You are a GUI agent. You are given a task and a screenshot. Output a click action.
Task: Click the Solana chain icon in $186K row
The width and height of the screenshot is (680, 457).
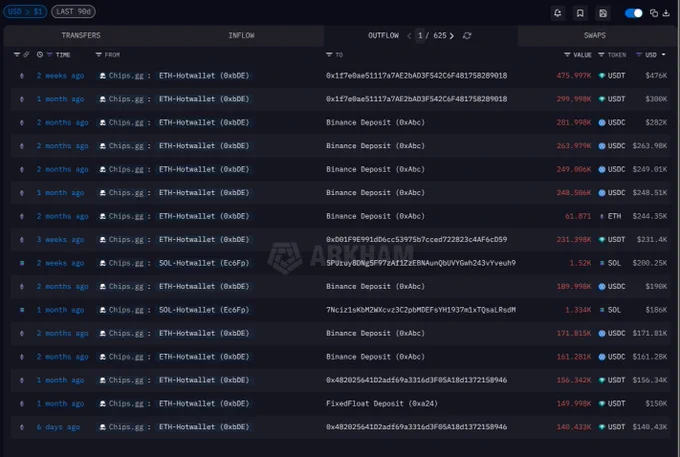point(22,310)
